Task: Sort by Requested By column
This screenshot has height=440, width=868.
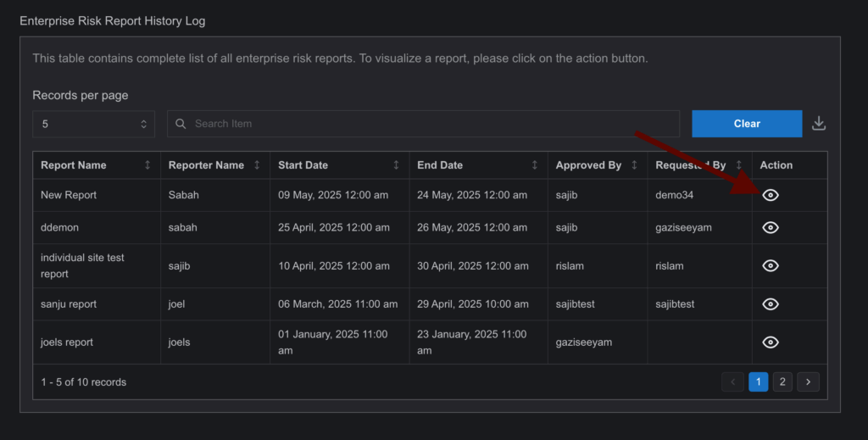Action: [738, 165]
